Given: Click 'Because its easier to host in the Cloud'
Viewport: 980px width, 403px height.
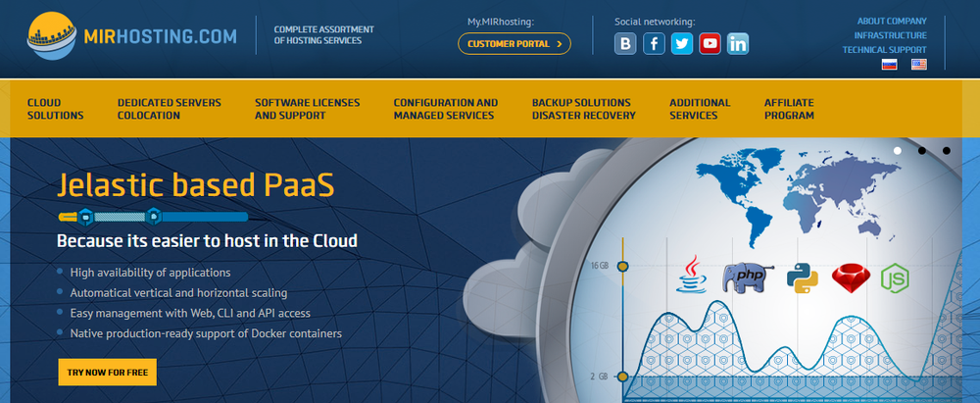Looking at the screenshot, I should tap(207, 241).
